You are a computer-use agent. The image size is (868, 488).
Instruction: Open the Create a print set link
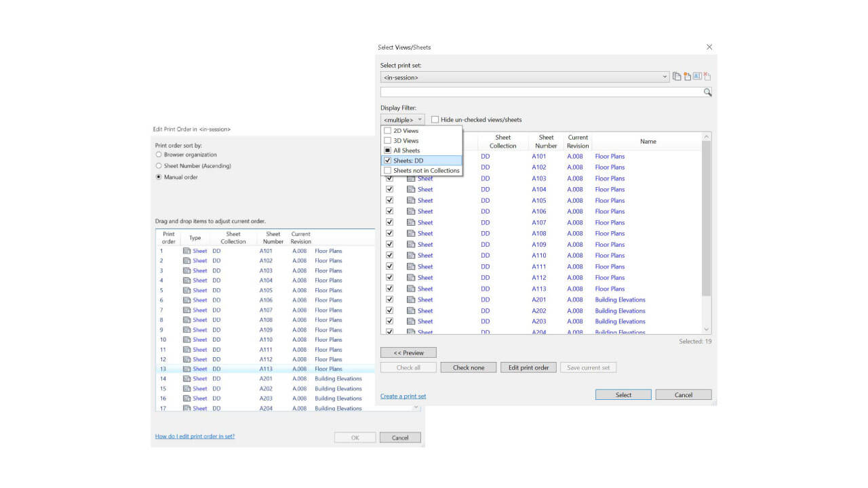point(403,396)
